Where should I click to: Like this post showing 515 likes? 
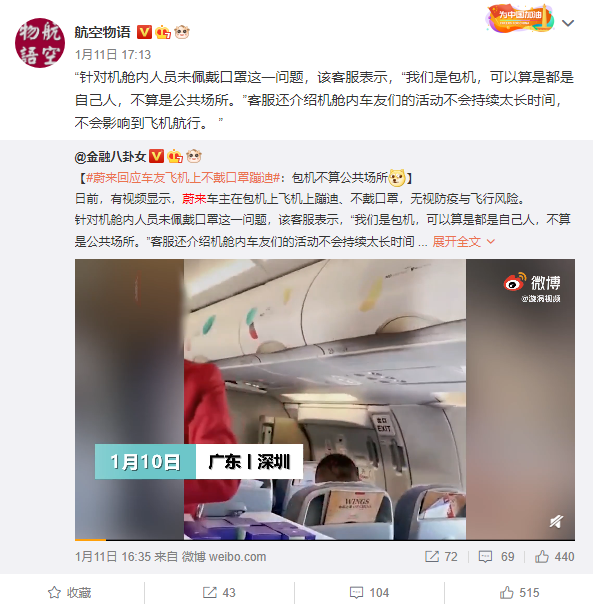click(x=519, y=593)
